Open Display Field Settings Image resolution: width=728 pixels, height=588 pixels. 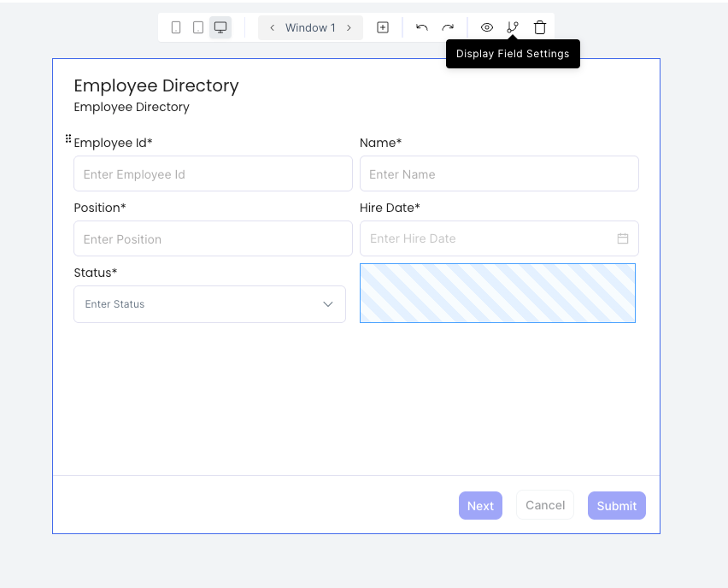click(x=513, y=27)
